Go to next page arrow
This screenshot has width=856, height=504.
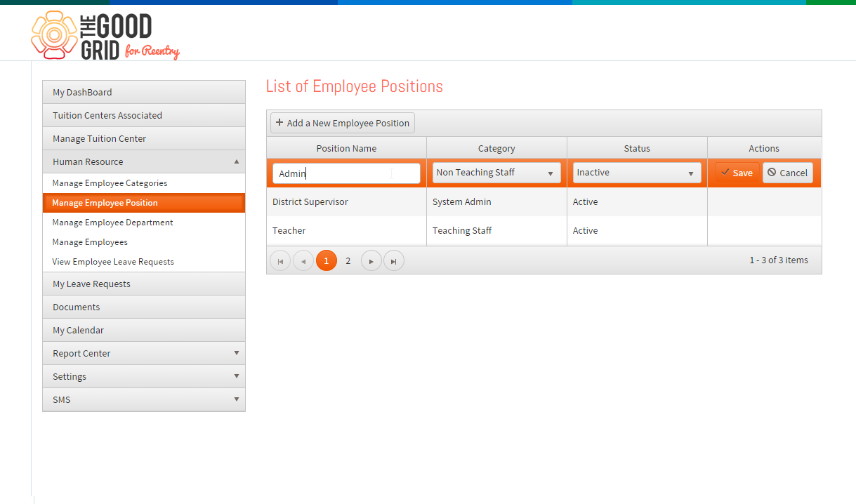[x=371, y=260]
